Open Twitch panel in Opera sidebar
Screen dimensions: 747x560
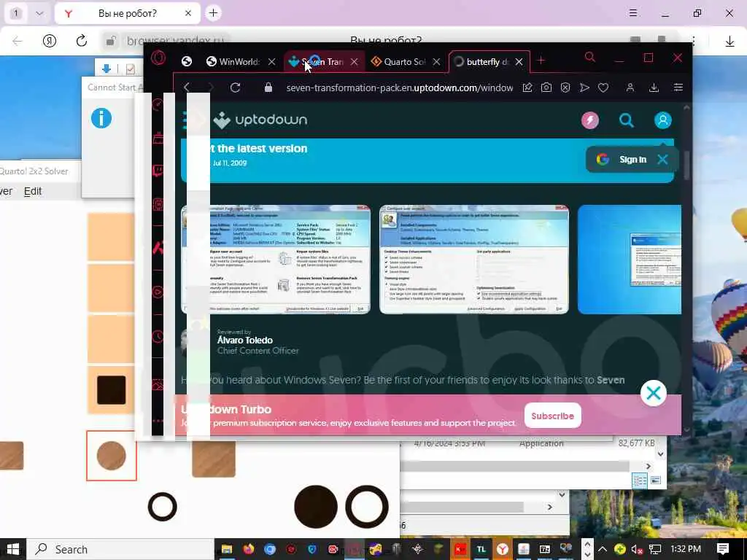158,171
